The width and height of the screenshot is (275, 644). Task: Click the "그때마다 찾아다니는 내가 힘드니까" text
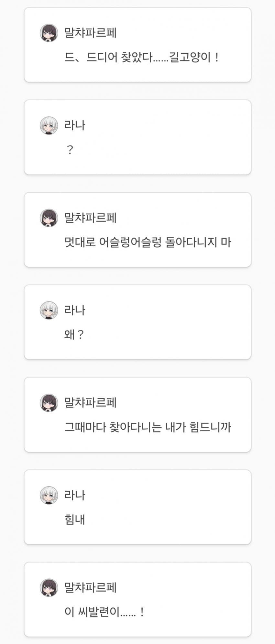point(148,427)
